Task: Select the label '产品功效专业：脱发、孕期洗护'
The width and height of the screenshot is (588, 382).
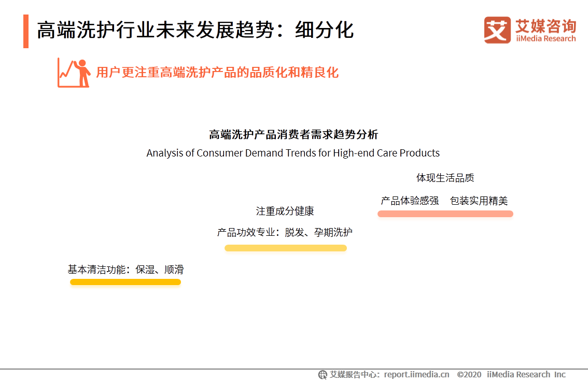Action: [x=286, y=232]
